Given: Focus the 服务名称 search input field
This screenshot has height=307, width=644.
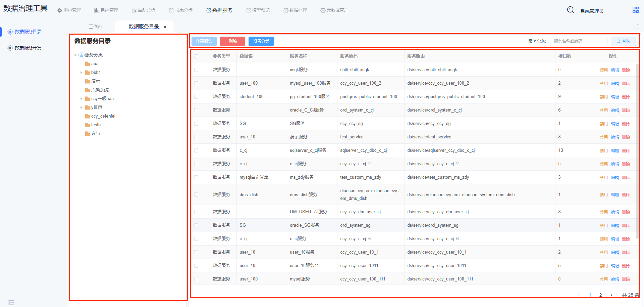Looking at the screenshot, I should (x=578, y=41).
